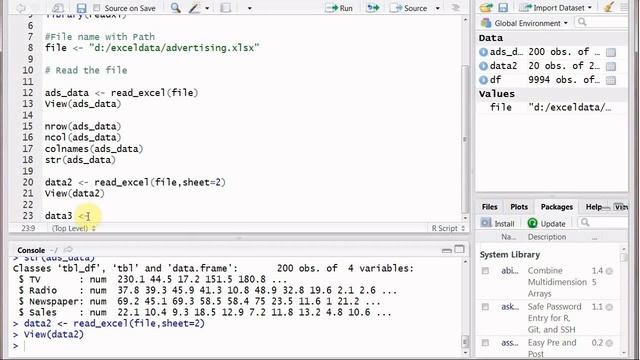Open the Global Environment dropdown
Viewport: 640px width, 360px height.
524,23
